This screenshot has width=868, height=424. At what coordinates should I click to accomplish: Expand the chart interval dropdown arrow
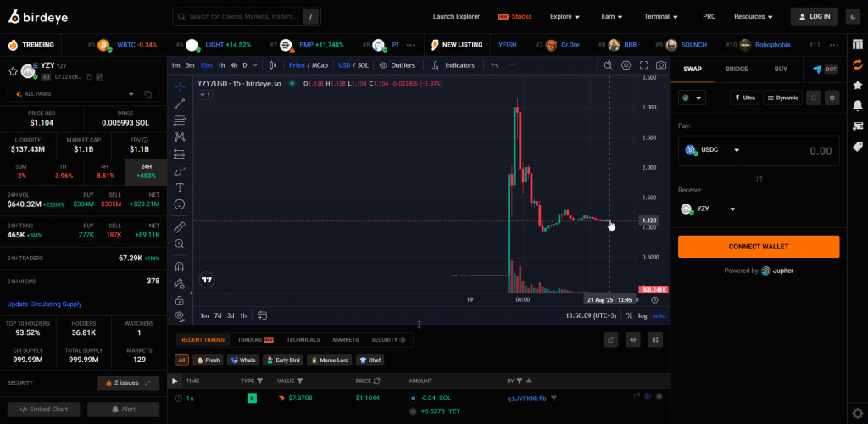[255, 65]
